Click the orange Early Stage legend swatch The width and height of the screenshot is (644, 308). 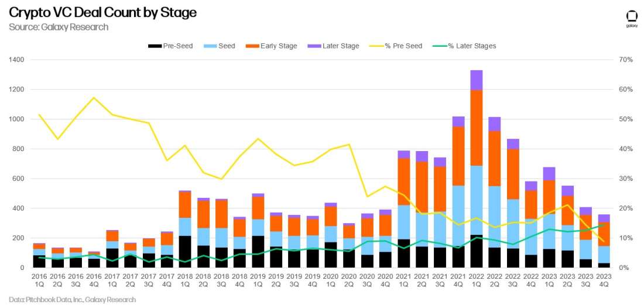251,46
